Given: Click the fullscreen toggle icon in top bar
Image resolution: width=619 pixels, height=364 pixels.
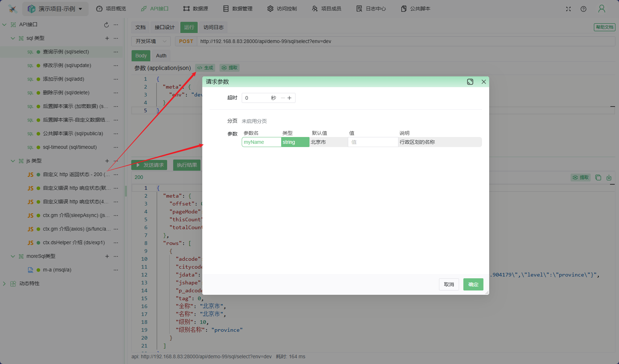Looking at the screenshot, I should pos(568,9).
